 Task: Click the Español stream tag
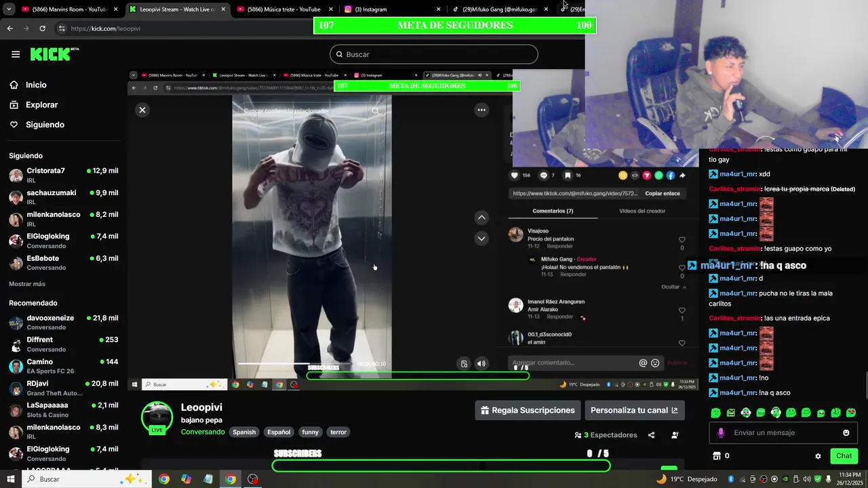click(x=279, y=432)
